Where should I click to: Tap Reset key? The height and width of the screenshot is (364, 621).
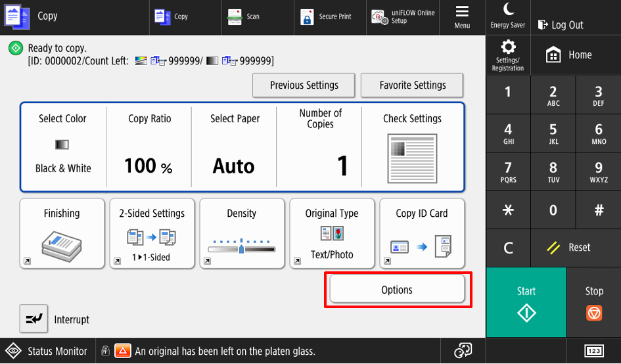click(576, 248)
